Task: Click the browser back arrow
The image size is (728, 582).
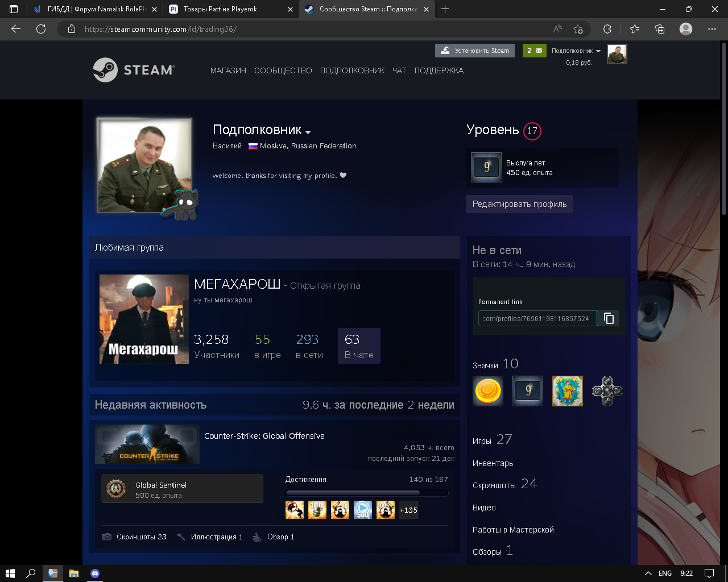Action: click(16, 29)
